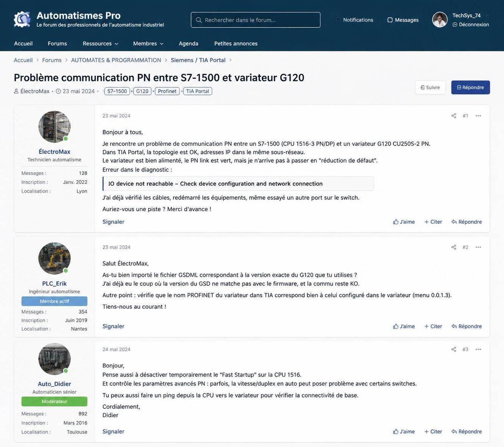Open more options for post #3
Screen dimensions: 504x447
(x=478, y=349)
